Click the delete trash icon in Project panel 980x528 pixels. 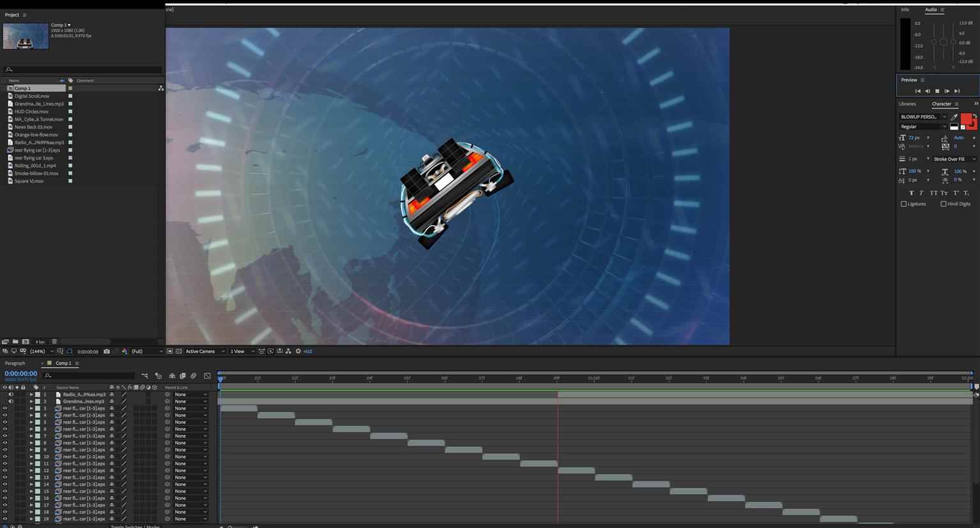(54, 341)
